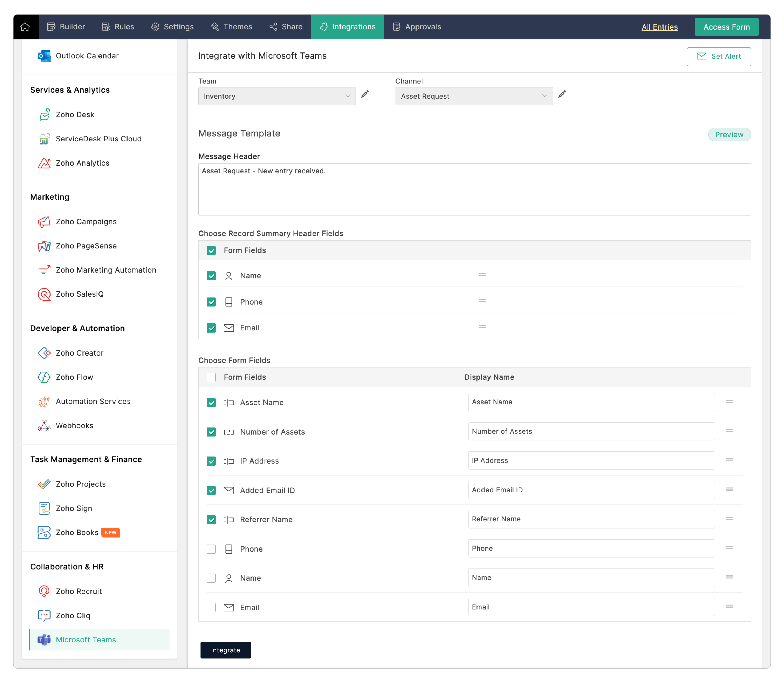The height and width of the screenshot is (683, 784).
Task: Choose the Zoho Cliq integration
Action: point(73,615)
